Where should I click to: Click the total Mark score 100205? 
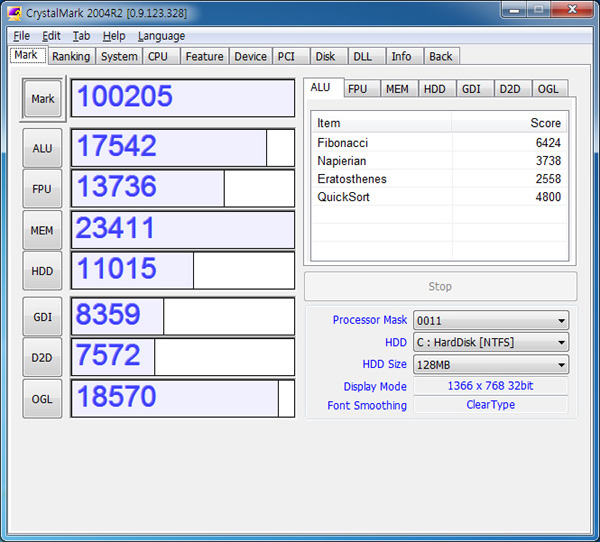tap(183, 98)
